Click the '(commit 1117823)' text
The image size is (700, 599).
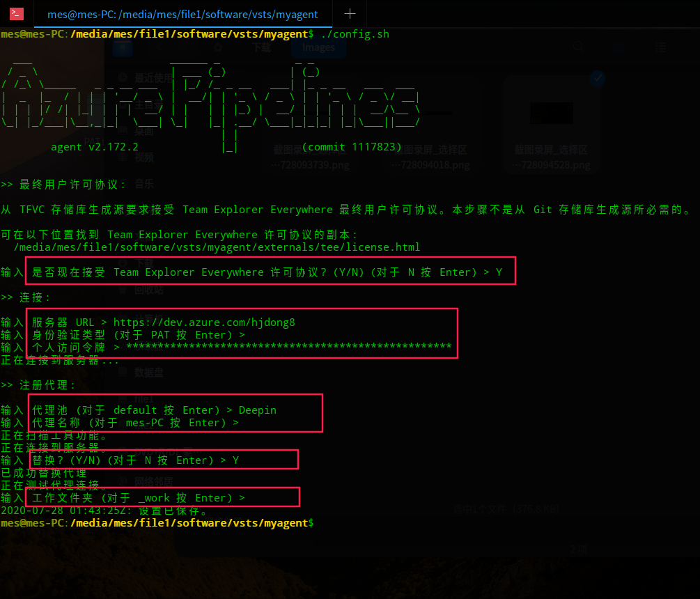[352, 147]
